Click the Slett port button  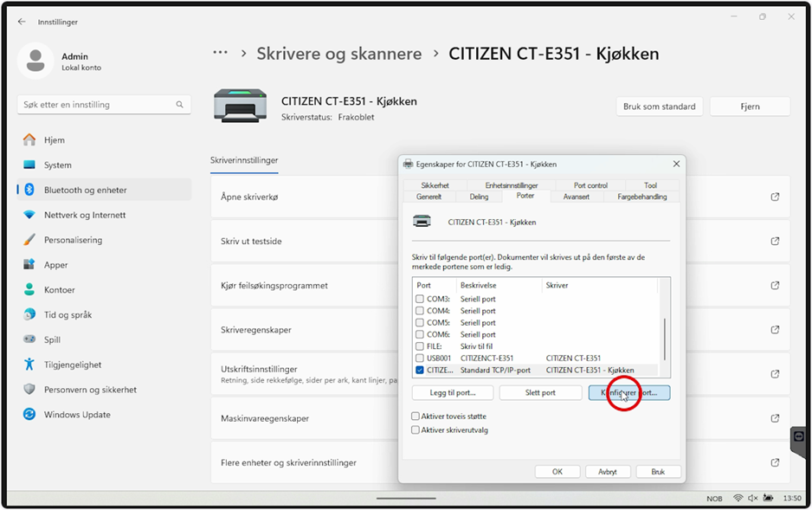click(x=540, y=393)
